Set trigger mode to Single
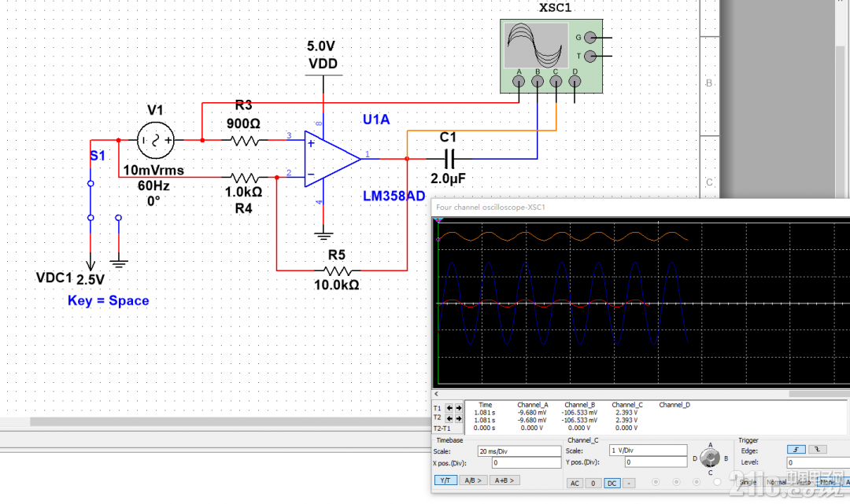The image size is (850, 504). click(748, 482)
